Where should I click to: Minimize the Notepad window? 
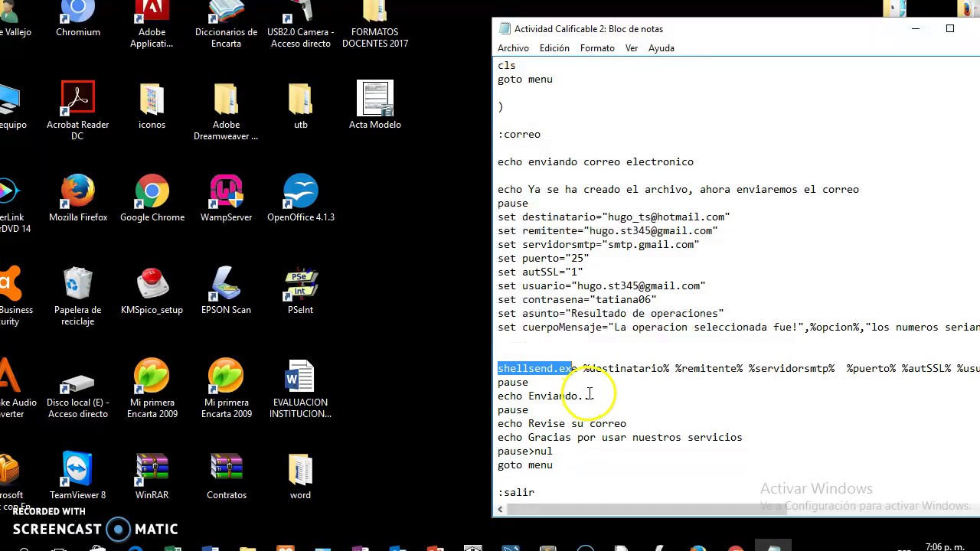(915, 28)
